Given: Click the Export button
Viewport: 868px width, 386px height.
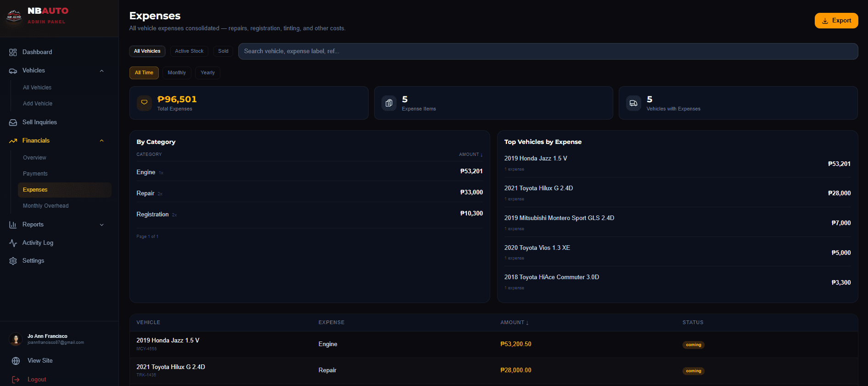Looking at the screenshot, I should (836, 21).
